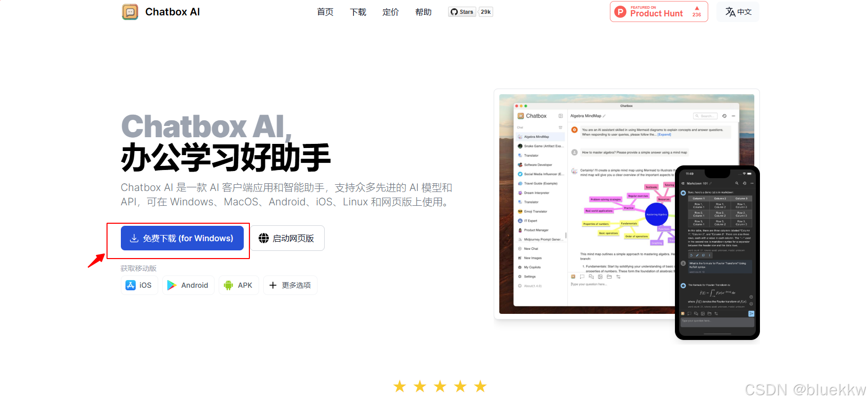Open the 帮助 nav item
868x405 pixels.
[424, 12]
